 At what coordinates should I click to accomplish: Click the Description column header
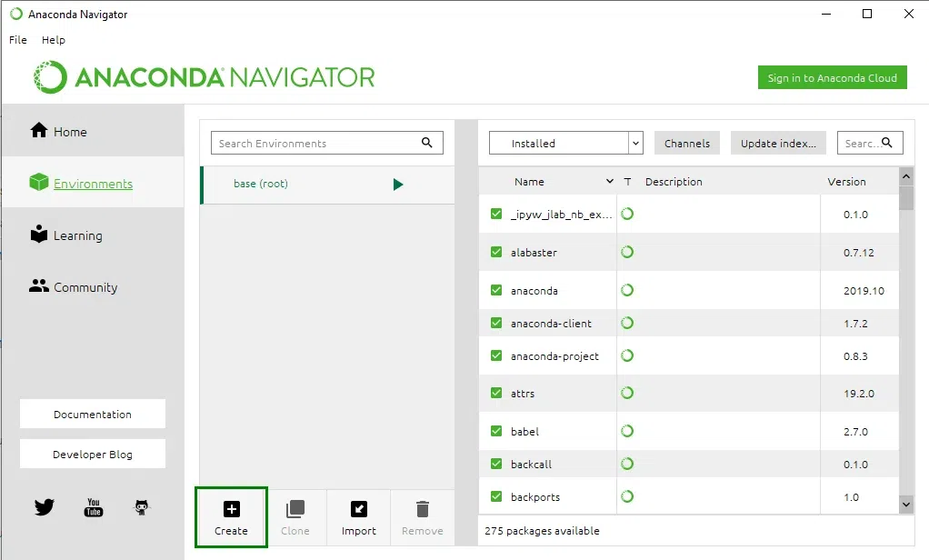[674, 181]
